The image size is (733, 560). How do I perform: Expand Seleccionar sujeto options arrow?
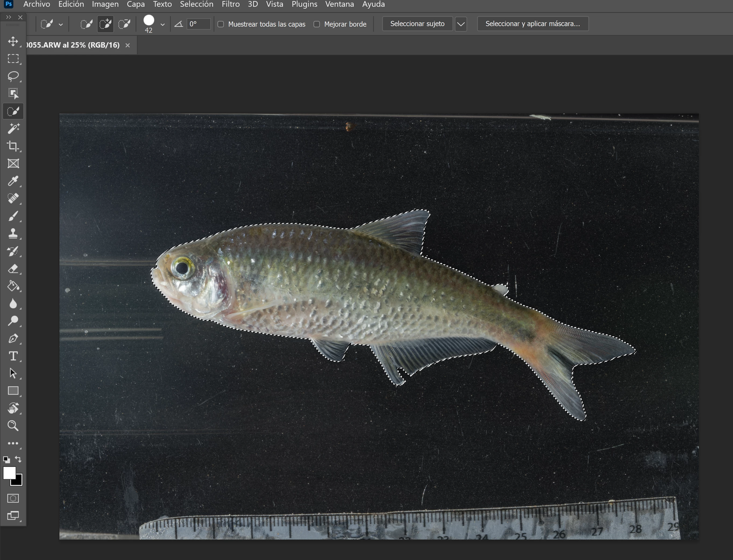click(461, 24)
